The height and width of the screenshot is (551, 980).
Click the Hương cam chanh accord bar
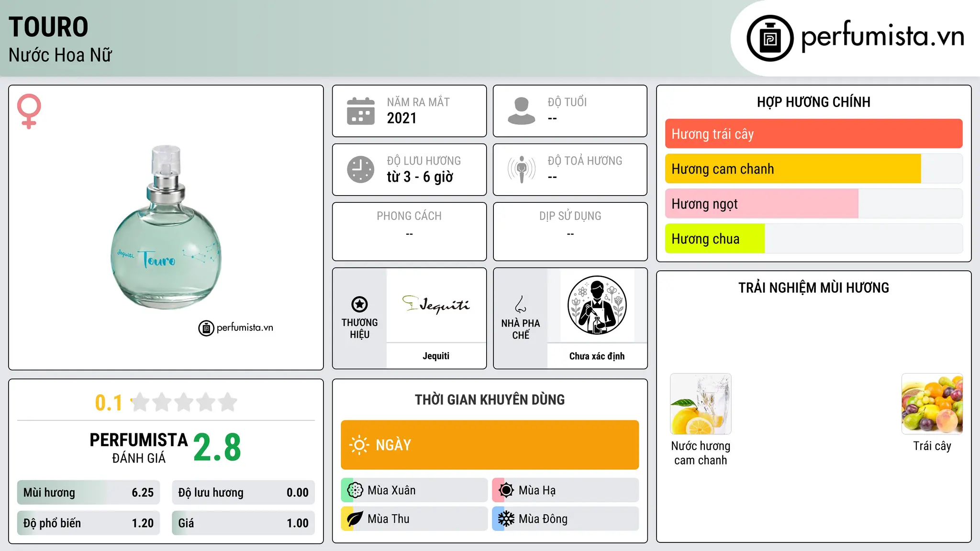click(x=813, y=169)
